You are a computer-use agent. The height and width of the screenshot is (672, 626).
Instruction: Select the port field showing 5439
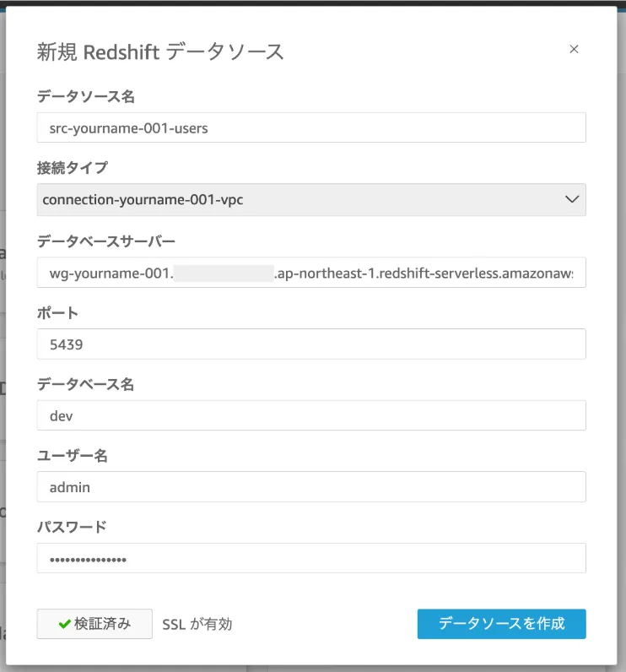[311, 344]
